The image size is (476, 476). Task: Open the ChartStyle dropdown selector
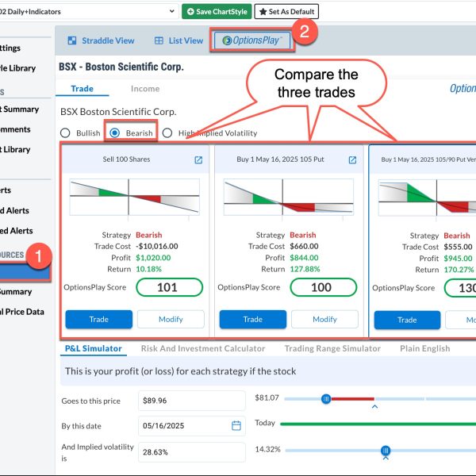[88, 12]
